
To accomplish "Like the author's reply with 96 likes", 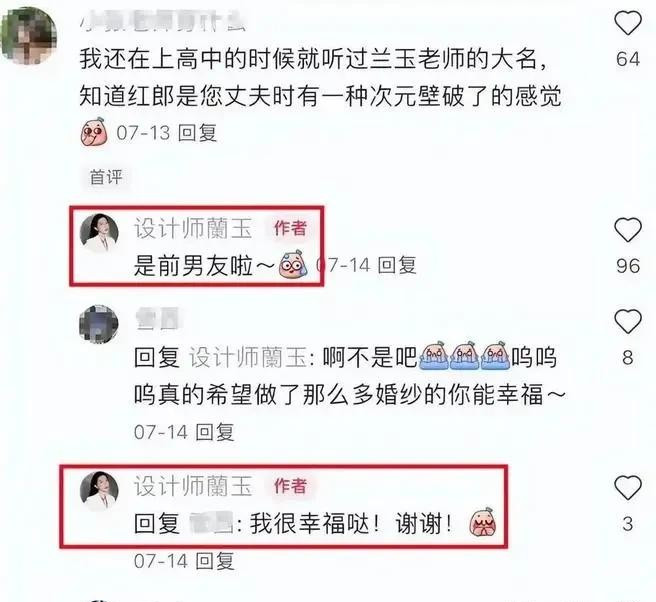I will click(628, 230).
